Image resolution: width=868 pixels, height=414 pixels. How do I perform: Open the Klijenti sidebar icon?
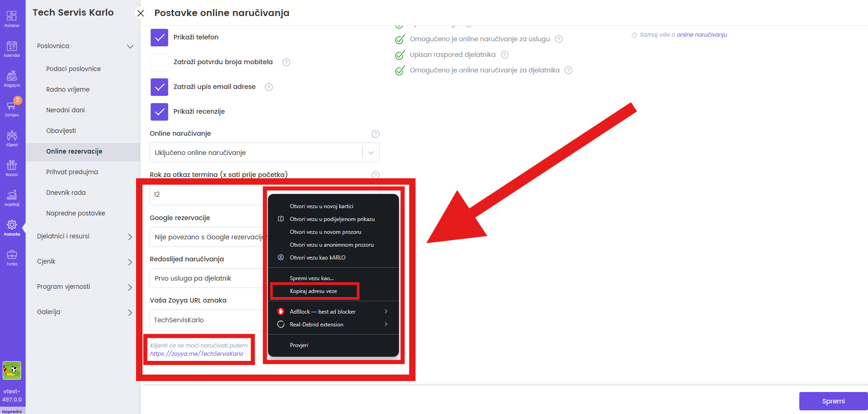pos(12,138)
